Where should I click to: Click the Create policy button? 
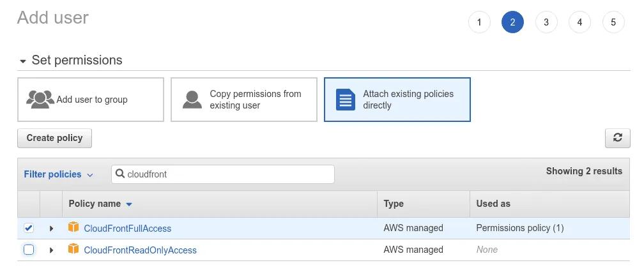point(55,139)
